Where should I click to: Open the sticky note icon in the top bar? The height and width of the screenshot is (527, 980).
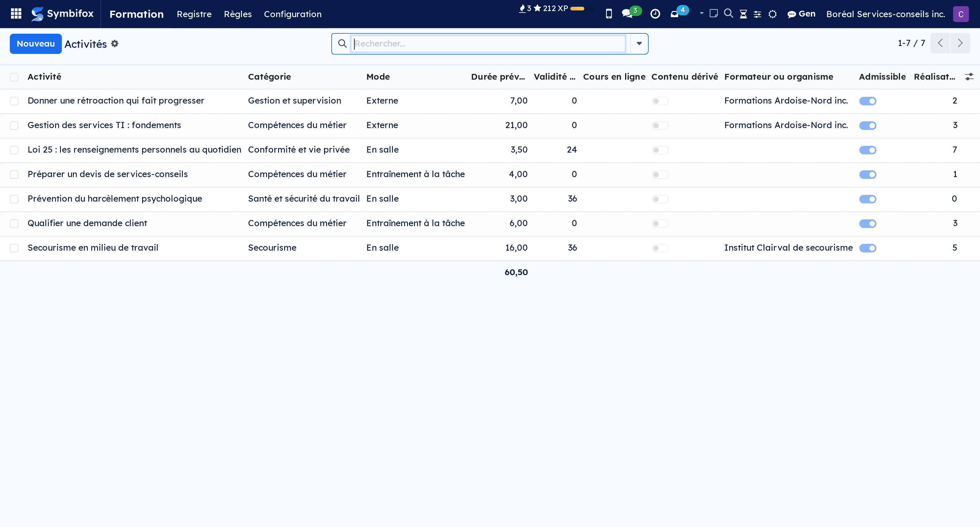coord(714,14)
